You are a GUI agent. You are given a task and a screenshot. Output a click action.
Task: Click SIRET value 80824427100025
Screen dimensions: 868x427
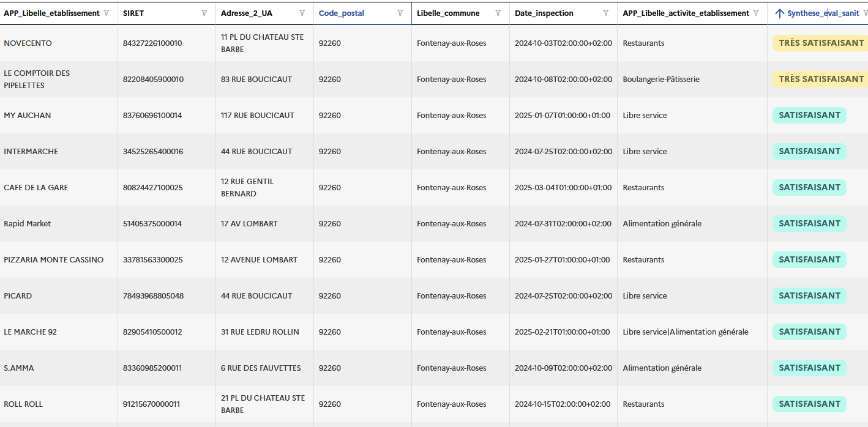click(153, 187)
